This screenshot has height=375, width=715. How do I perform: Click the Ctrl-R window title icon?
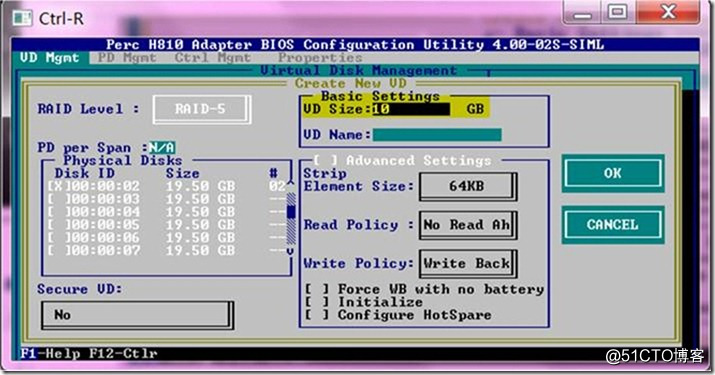(22, 18)
